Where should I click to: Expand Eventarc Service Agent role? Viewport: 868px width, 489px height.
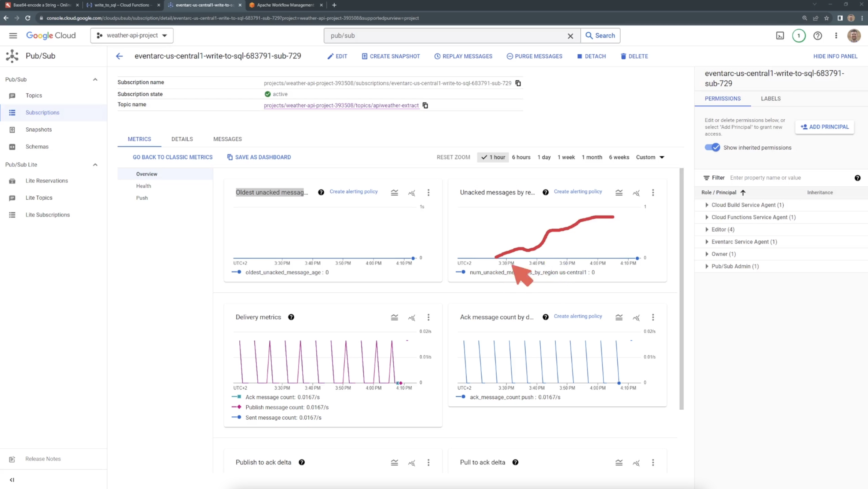[x=707, y=242]
